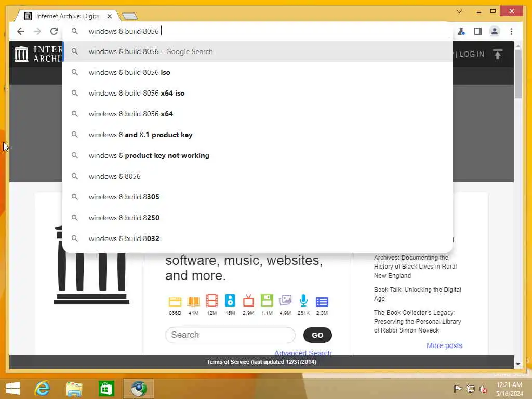The image size is (532, 399).
Task: Choose suggestion 'windows 8 build 8056 x64 iso'
Action: 258,93
